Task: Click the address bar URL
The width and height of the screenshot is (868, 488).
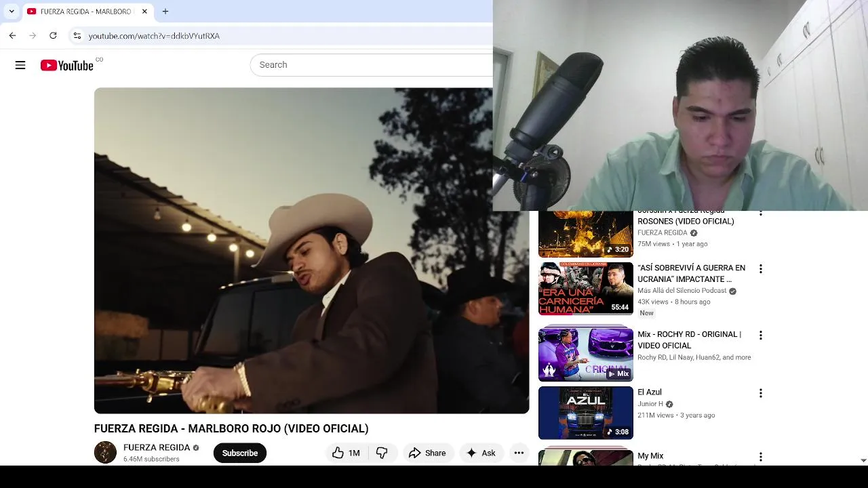Action: [154, 36]
